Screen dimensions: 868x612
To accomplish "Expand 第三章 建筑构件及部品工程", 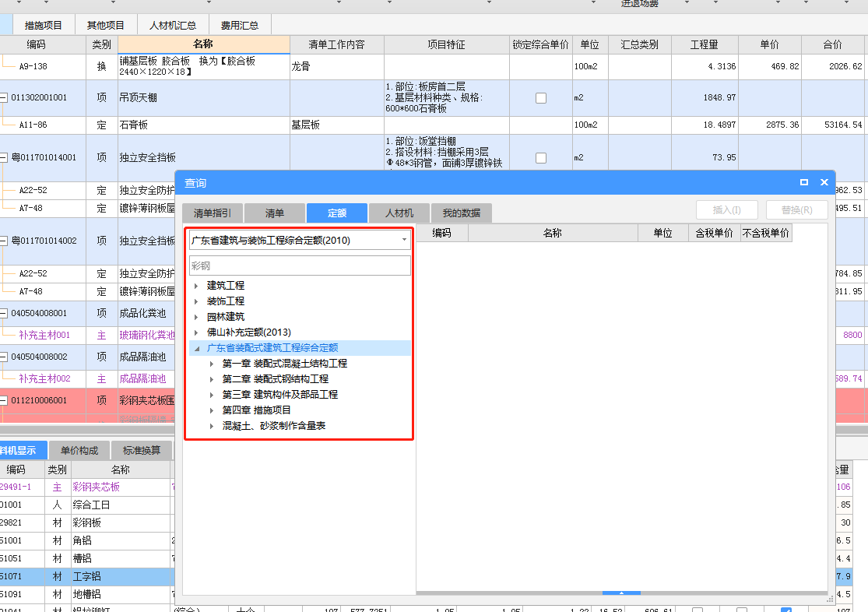I will 212,395.
